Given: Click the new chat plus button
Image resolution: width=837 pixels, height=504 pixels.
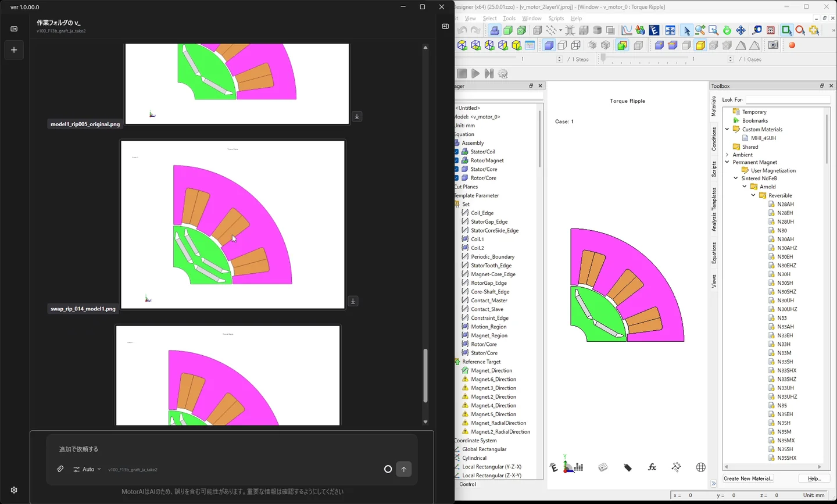Looking at the screenshot, I should point(14,50).
